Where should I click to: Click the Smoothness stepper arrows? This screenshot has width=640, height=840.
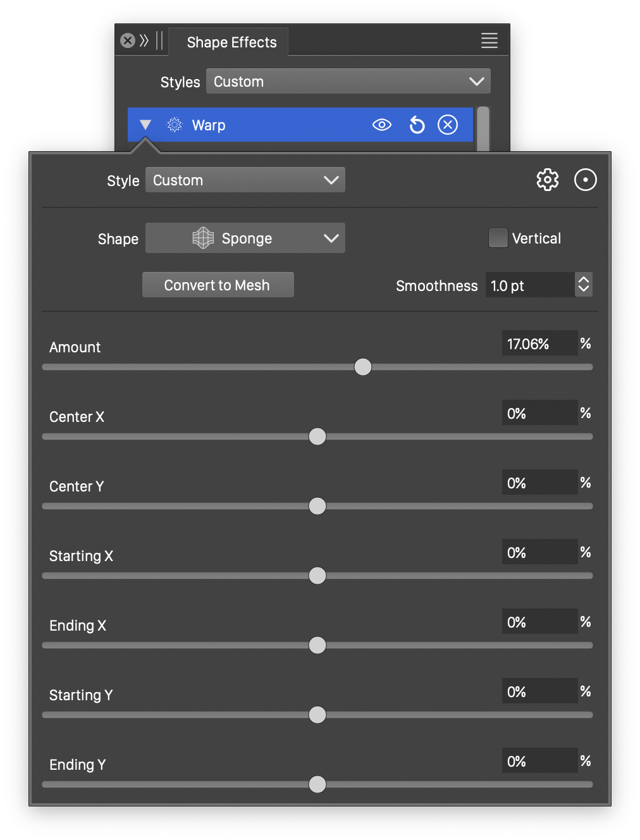pos(583,285)
